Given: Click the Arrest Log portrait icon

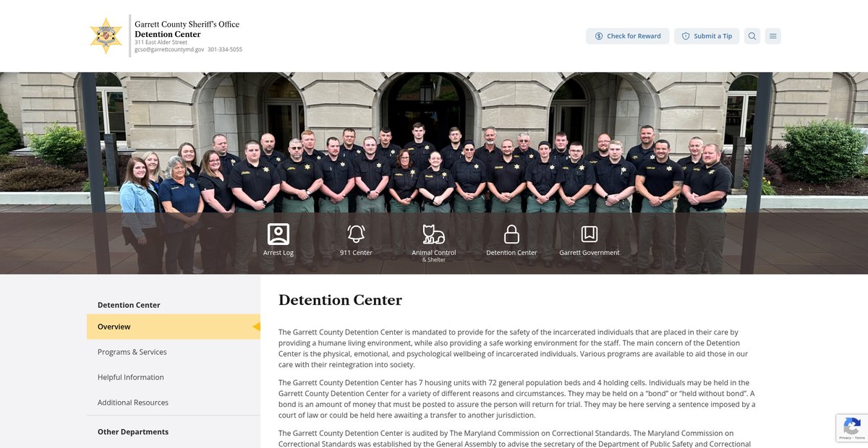Looking at the screenshot, I should click(278, 233).
